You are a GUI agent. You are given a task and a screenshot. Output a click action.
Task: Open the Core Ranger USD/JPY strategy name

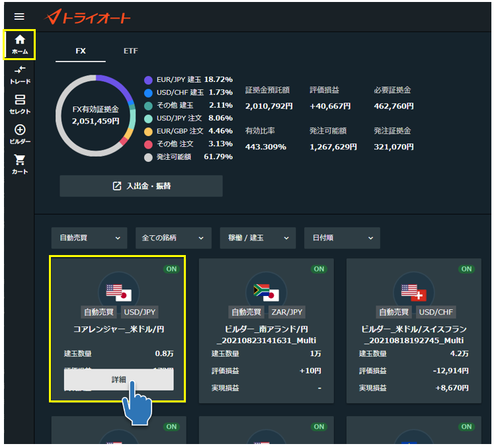(x=118, y=329)
